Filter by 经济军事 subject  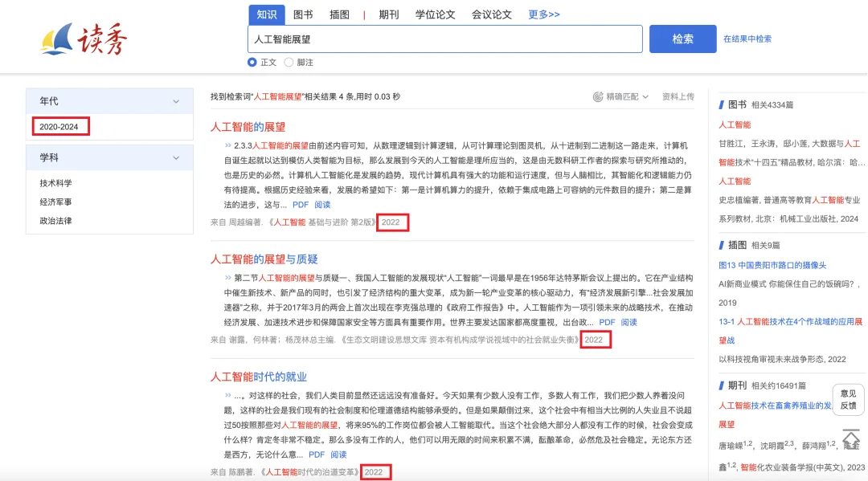55,202
